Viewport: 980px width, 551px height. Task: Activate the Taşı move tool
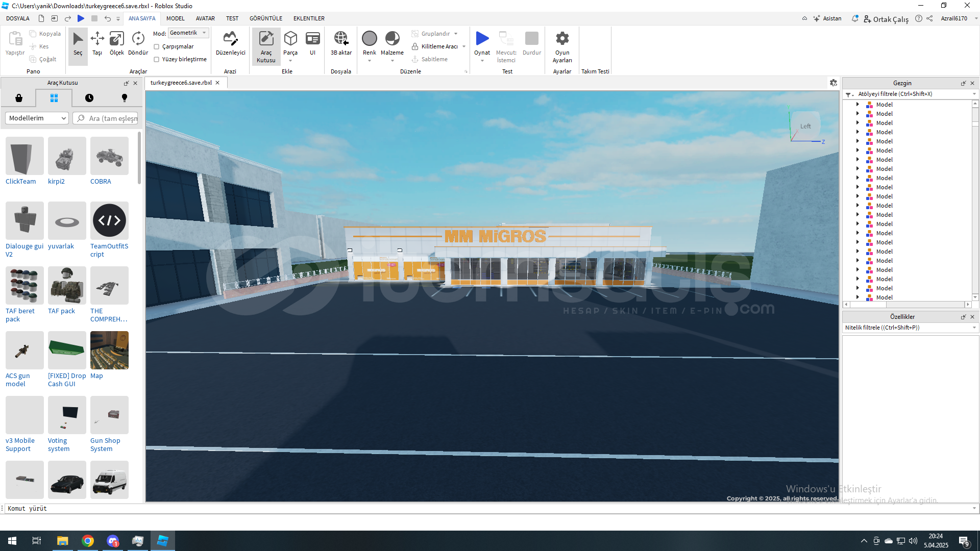coord(97,44)
